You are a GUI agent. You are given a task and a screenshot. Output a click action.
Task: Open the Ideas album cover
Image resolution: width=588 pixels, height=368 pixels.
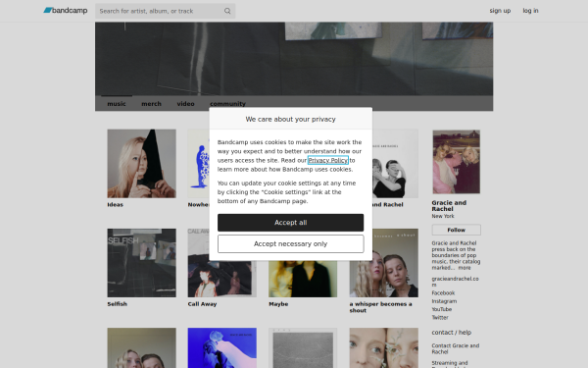141,164
